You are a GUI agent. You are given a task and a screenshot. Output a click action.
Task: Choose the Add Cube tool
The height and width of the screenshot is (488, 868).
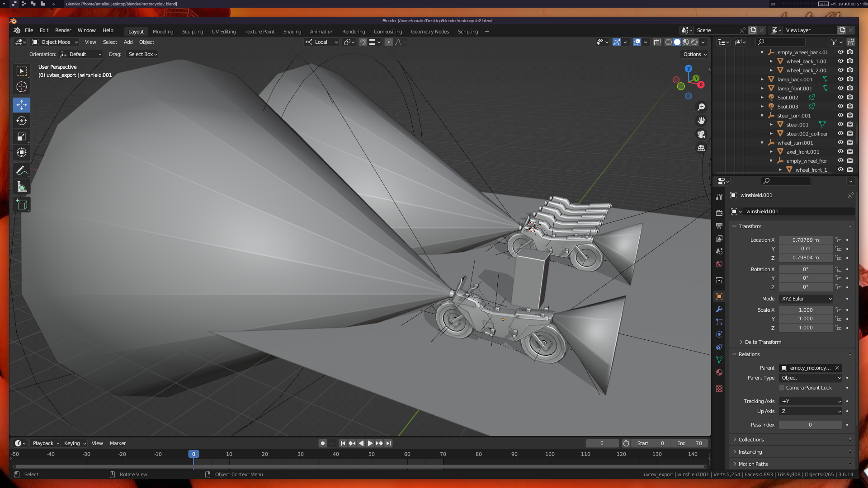[21, 205]
